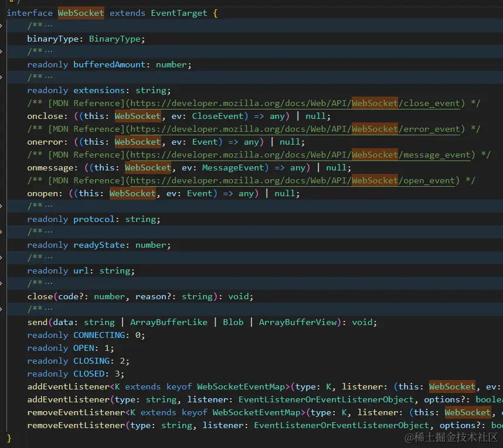Open the error_event MDN reference link
503x448 pixels.
(295, 129)
